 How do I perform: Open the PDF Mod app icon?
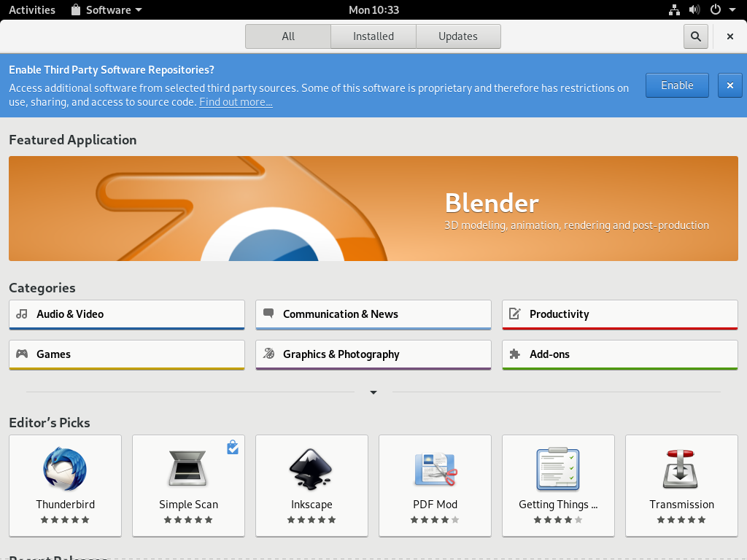[x=436, y=469]
